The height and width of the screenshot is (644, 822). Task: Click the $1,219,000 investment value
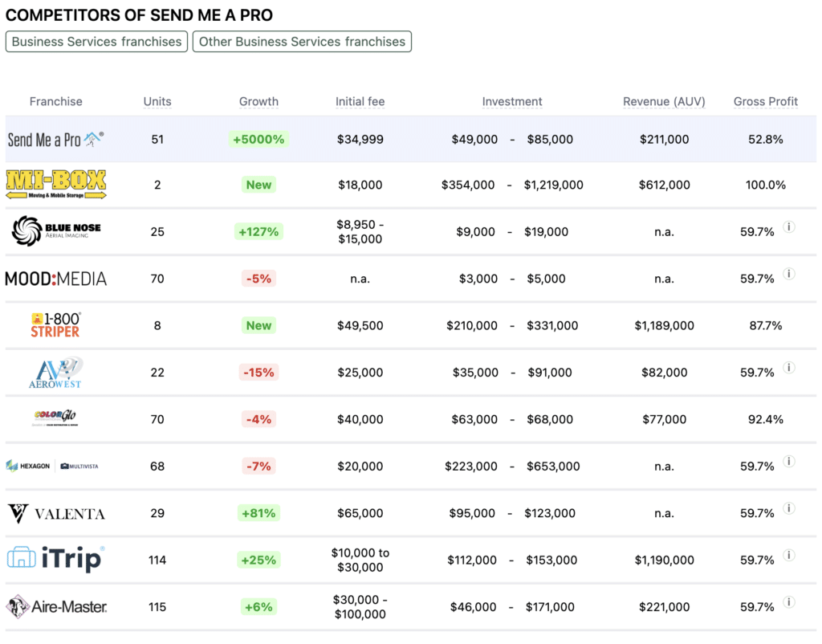(554, 185)
